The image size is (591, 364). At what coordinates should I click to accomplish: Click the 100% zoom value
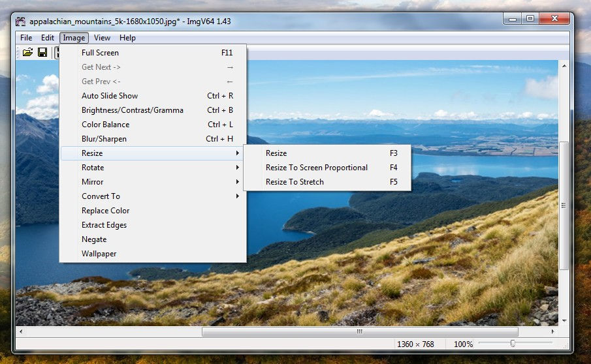(463, 344)
